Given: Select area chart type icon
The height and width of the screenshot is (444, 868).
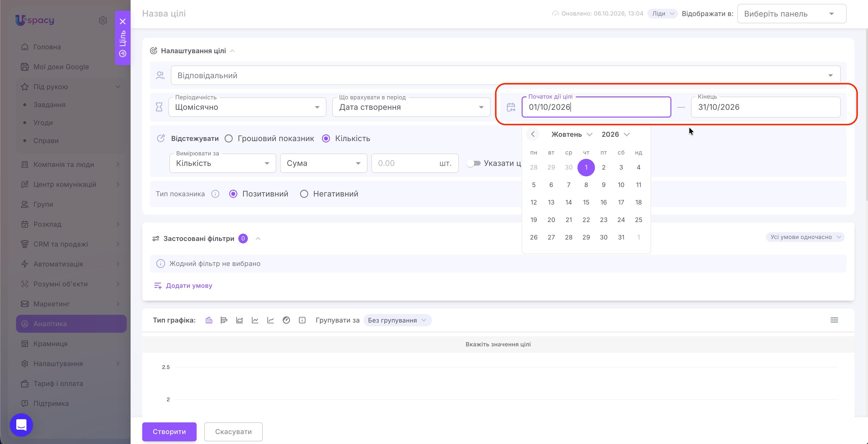Looking at the screenshot, I should click(239, 320).
